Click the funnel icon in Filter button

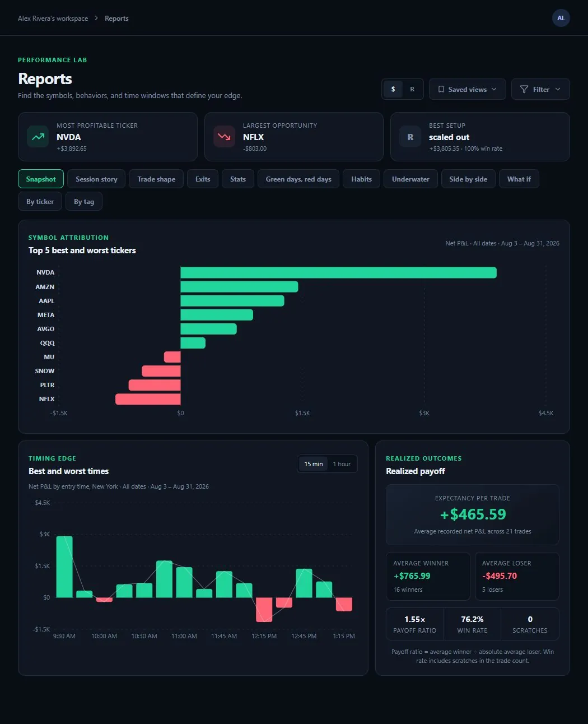(x=524, y=89)
